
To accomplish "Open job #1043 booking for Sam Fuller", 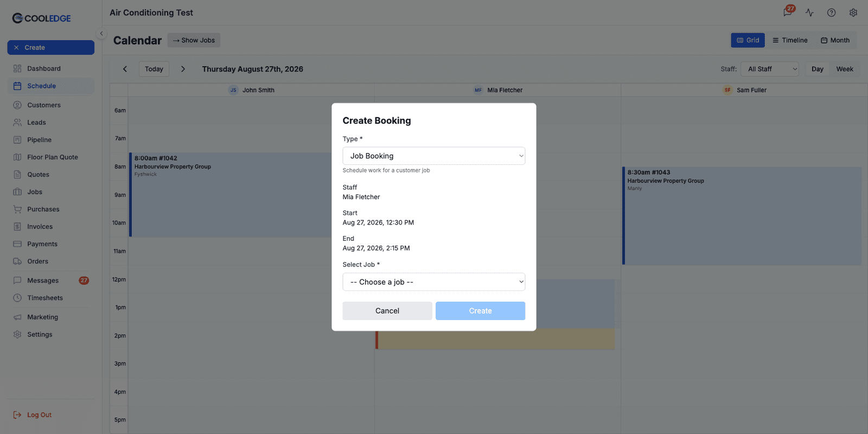I will 742,216.
